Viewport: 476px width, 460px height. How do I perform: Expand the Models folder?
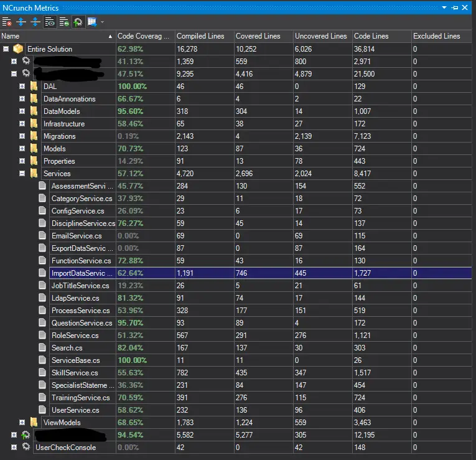[x=22, y=149]
